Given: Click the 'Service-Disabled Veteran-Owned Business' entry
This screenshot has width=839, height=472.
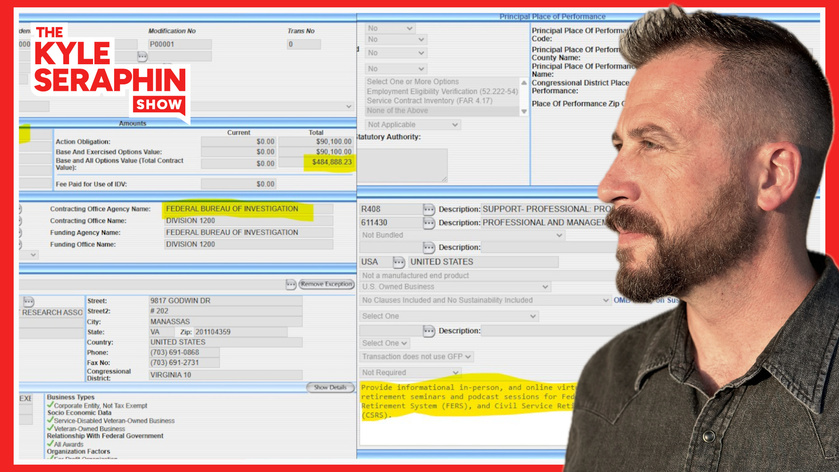Looking at the screenshot, I should tap(114, 421).
